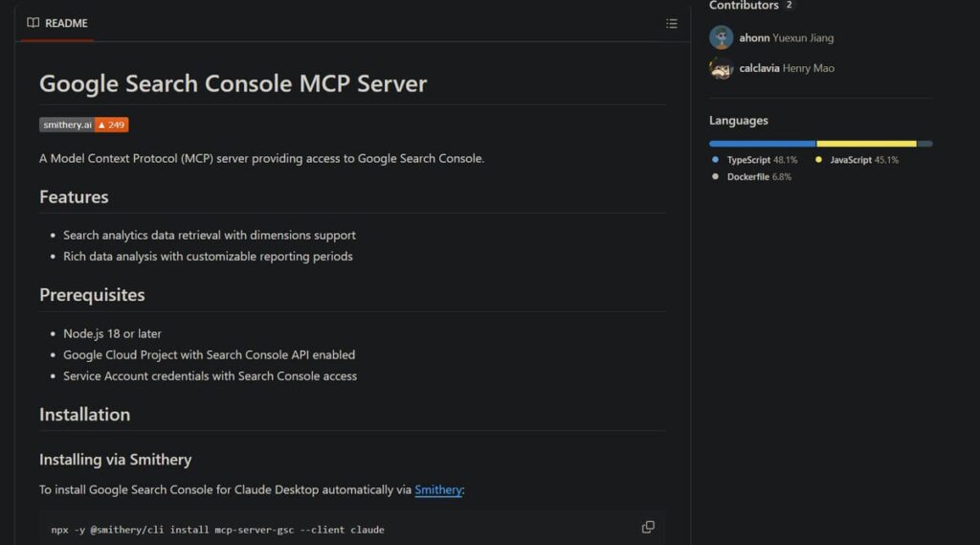Click the TypeScript blue language dot
The height and width of the screenshot is (545, 980).
click(x=716, y=160)
